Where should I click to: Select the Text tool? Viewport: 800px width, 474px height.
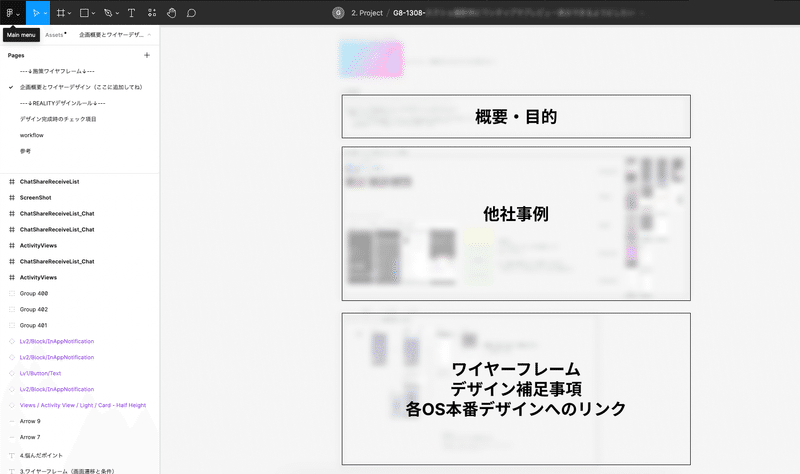tap(131, 13)
